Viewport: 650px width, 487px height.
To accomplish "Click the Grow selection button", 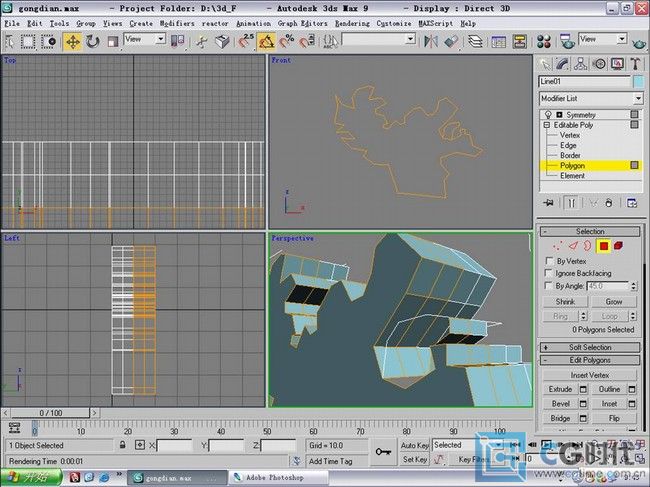I will (614, 302).
